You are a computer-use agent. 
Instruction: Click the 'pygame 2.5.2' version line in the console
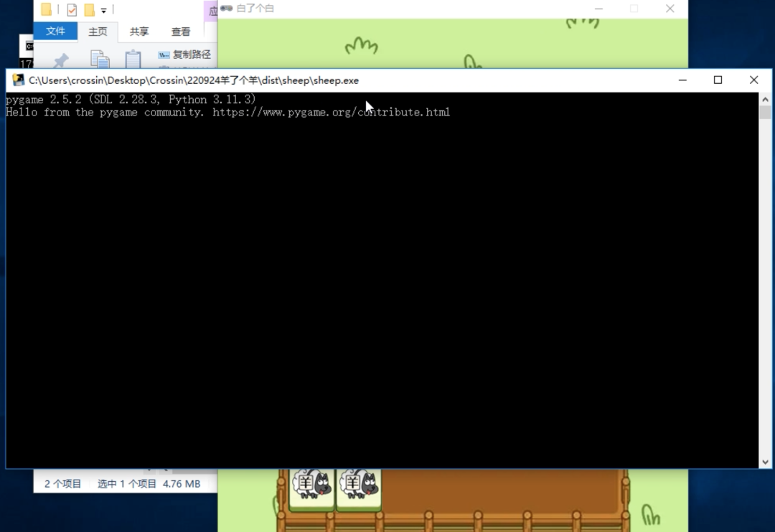[x=131, y=100]
